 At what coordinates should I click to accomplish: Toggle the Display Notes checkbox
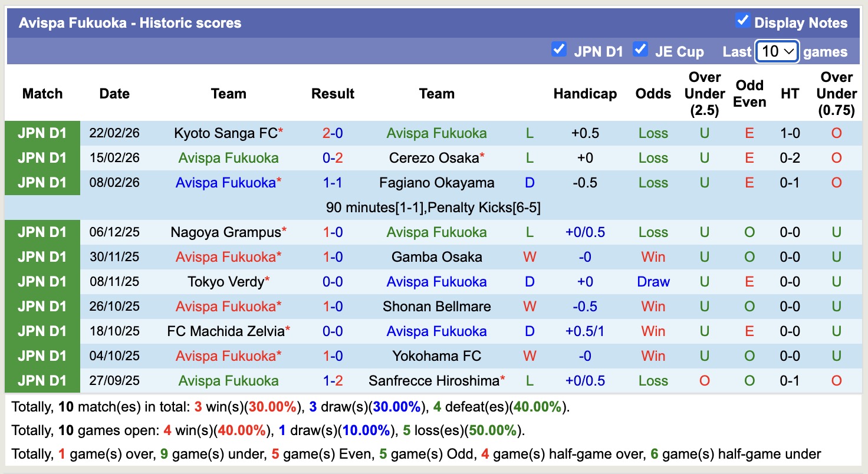pos(742,21)
